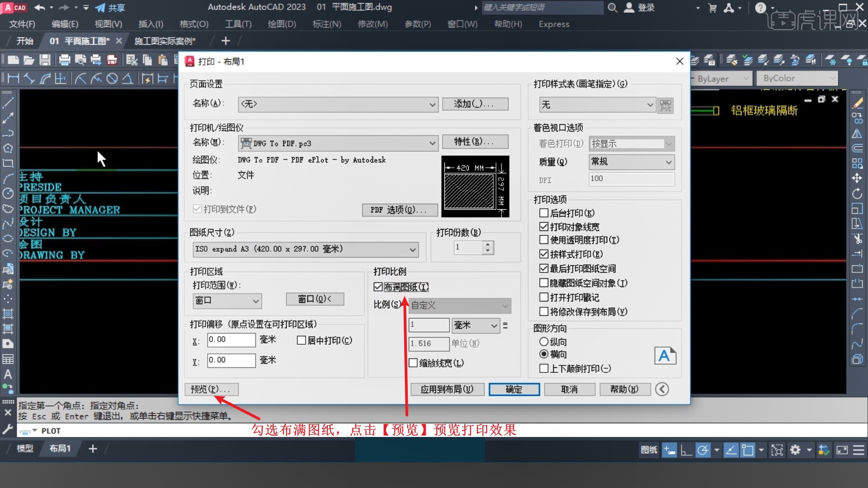Viewport: 868px width, 488px height.
Task: Open the scale units millimeter dropdown
Action: pyautogui.click(x=476, y=325)
